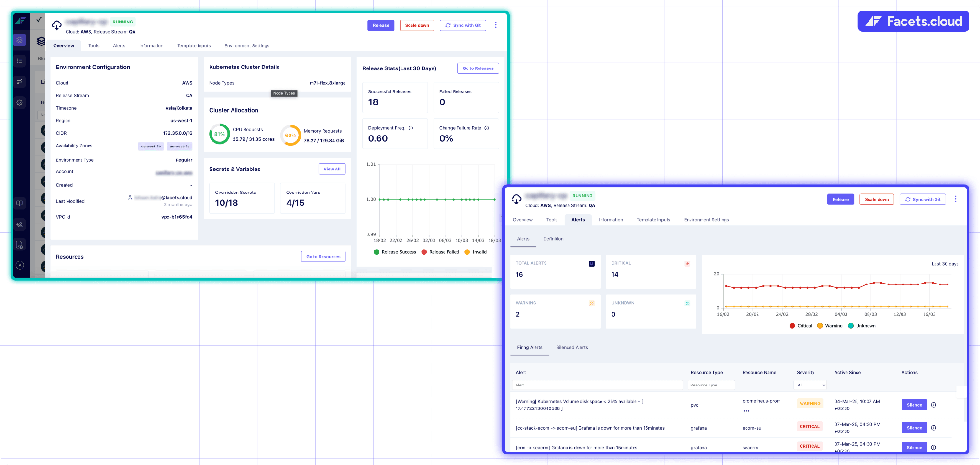This screenshot has width=980, height=465.
Task: Open the list view icon in the sidebar
Action: (x=20, y=61)
